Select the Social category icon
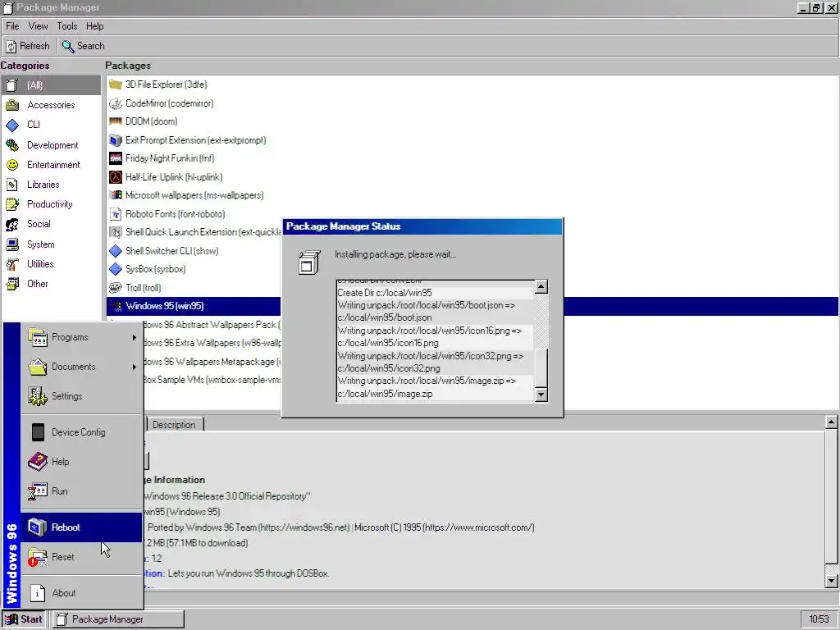Viewport: 840px width, 630px height. [x=12, y=225]
